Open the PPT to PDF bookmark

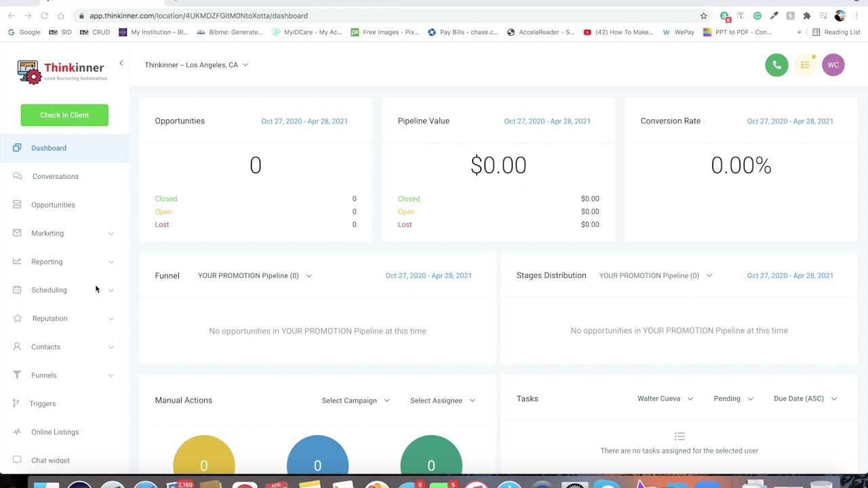click(738, 32)
